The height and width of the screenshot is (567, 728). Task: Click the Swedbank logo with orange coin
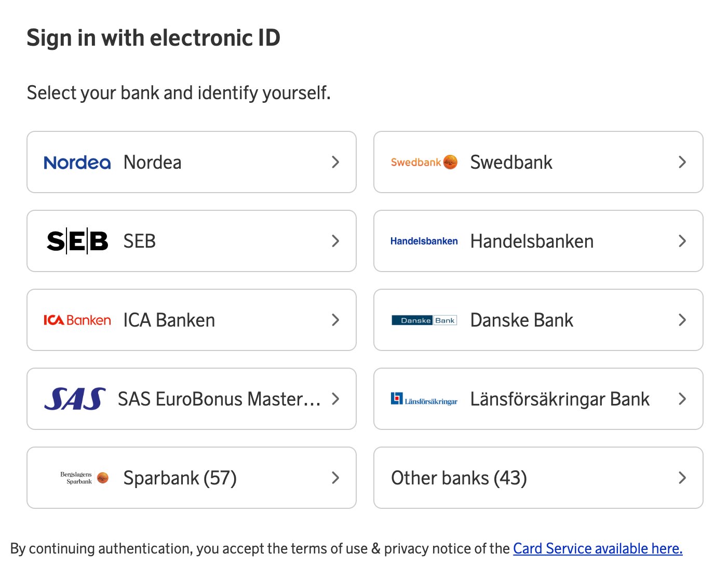424,162
